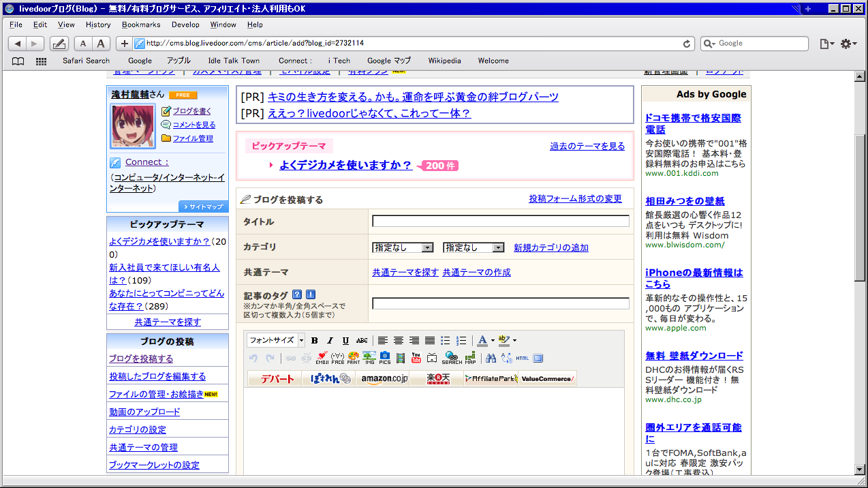
Task: Insert a movie via film strip icon
Action: [x=401, y=358]
